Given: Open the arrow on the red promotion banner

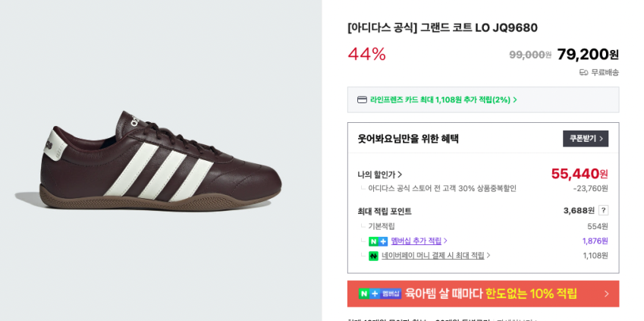Looking at the screenshot, I should [x=606, y=294].
